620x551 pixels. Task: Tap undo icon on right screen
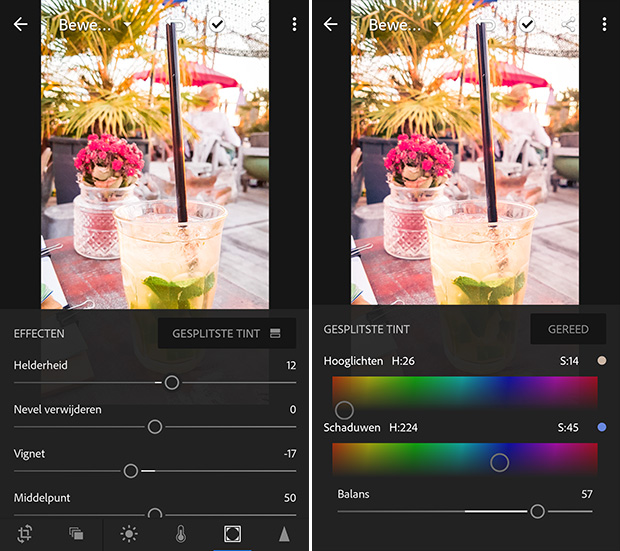[x=486, y=25]
